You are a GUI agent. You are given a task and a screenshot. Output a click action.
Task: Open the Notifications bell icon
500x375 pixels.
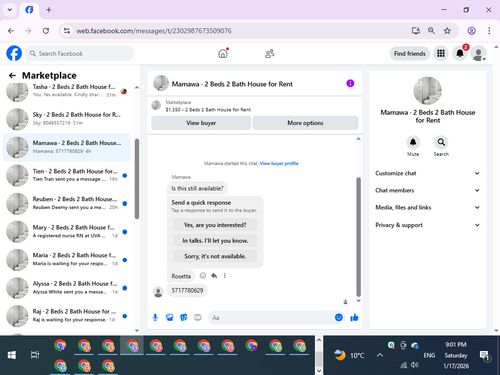[x=460, y=53]
